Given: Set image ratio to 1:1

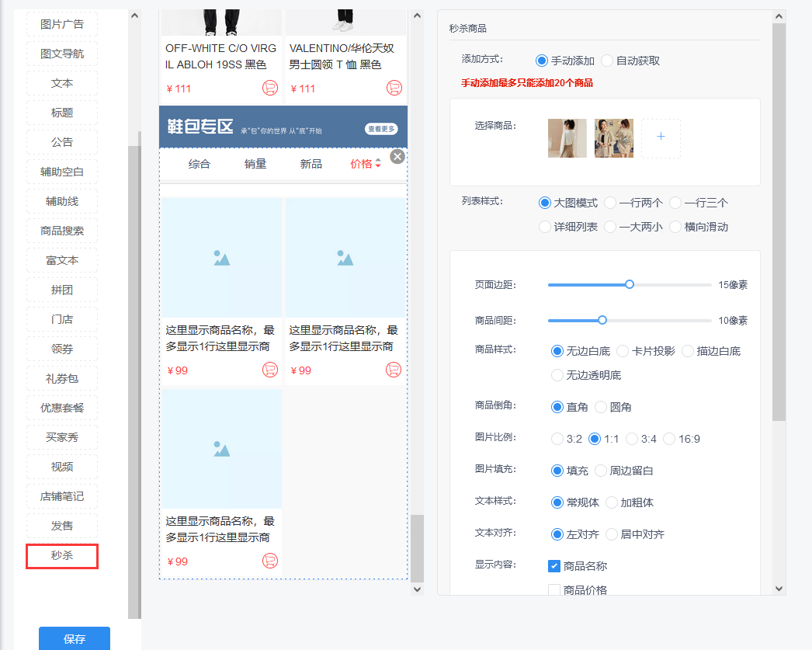Looking at the screenshot, I should point(595,440).
